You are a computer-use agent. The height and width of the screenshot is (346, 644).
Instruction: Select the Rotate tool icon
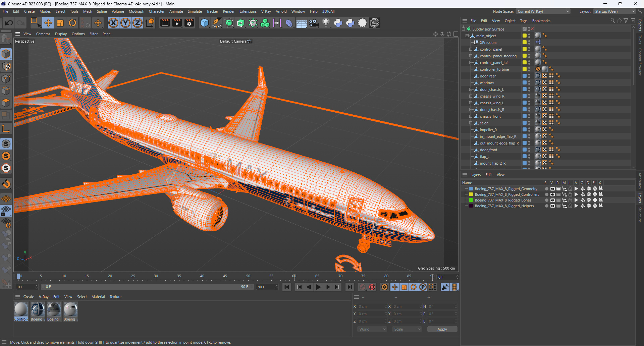tap(72, 23)
